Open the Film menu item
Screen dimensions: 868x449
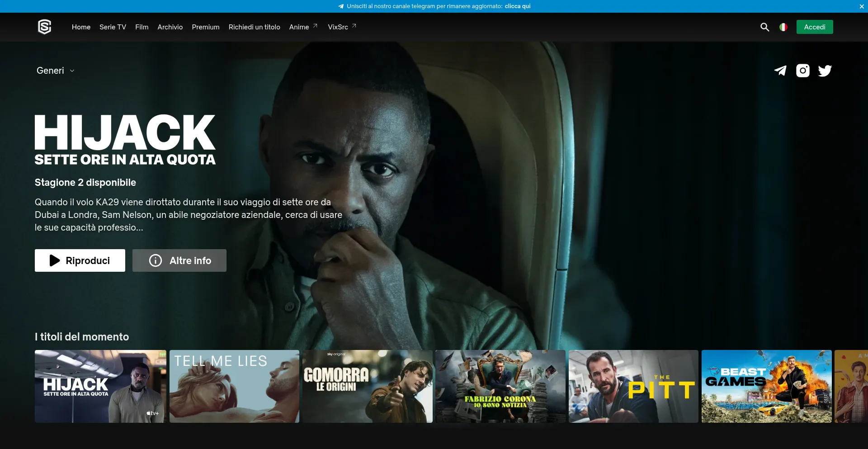(142, 27)
